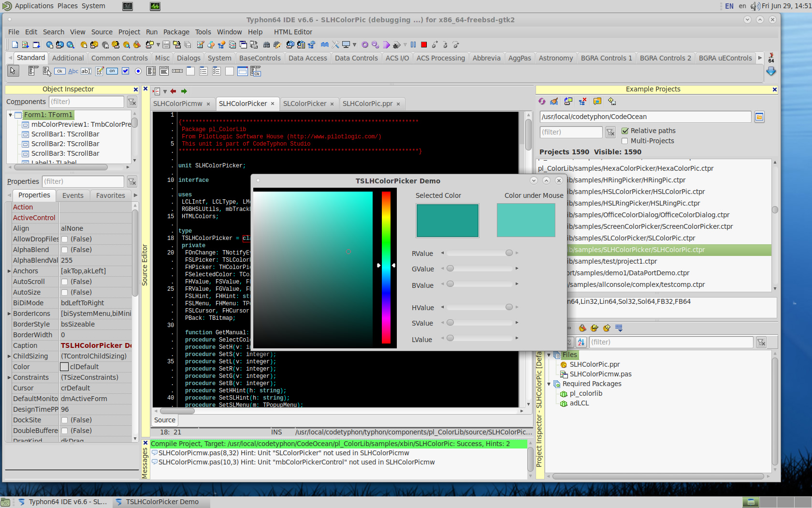Toggle the DockSite property checkbox
This screenshot has width=812, height=508.
click(64, 420)
